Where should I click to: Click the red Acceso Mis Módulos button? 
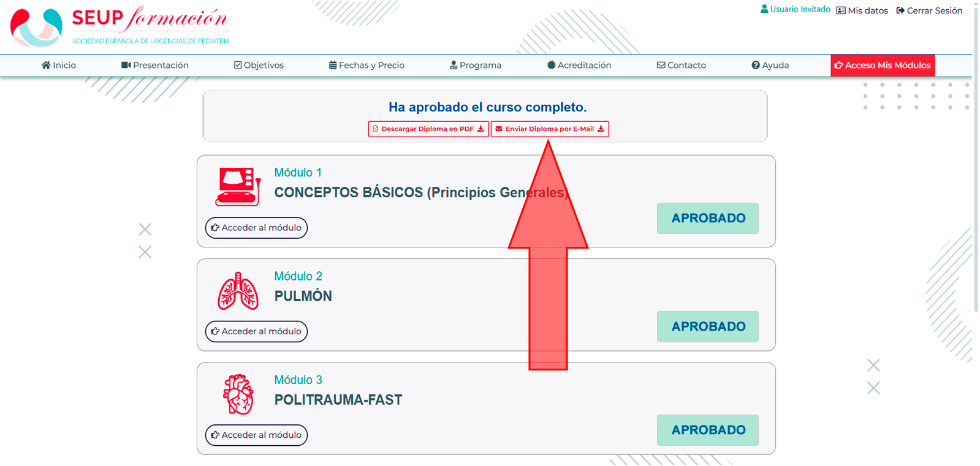click(x=883, y=66)
